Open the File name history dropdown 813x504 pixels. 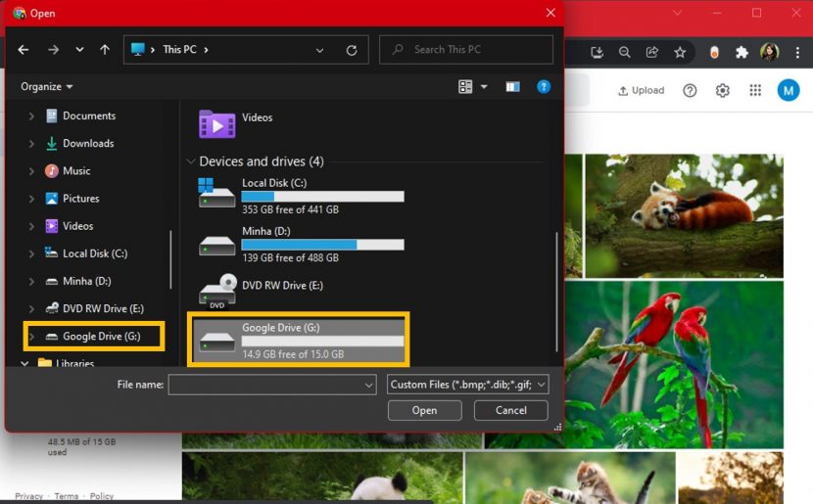368,385
